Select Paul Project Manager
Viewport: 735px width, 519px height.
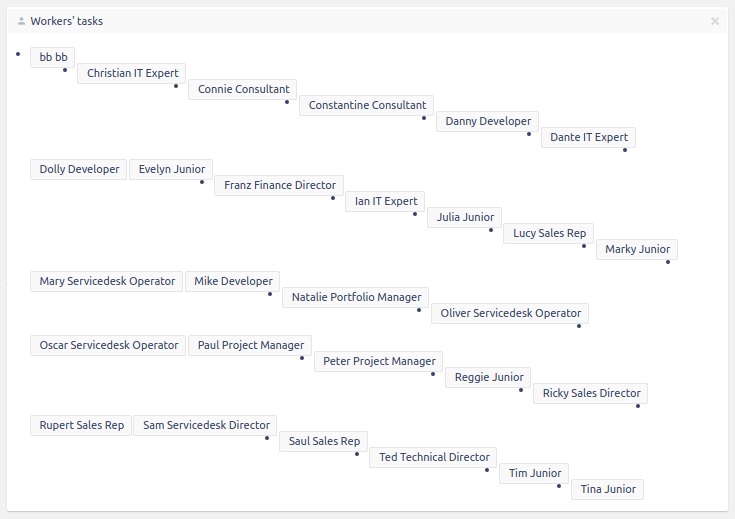coord(250,345)
